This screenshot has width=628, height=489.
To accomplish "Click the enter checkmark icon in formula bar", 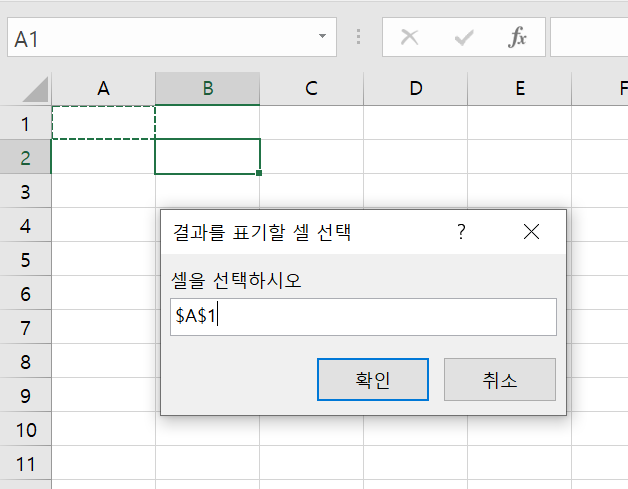I will click(464, 38).
